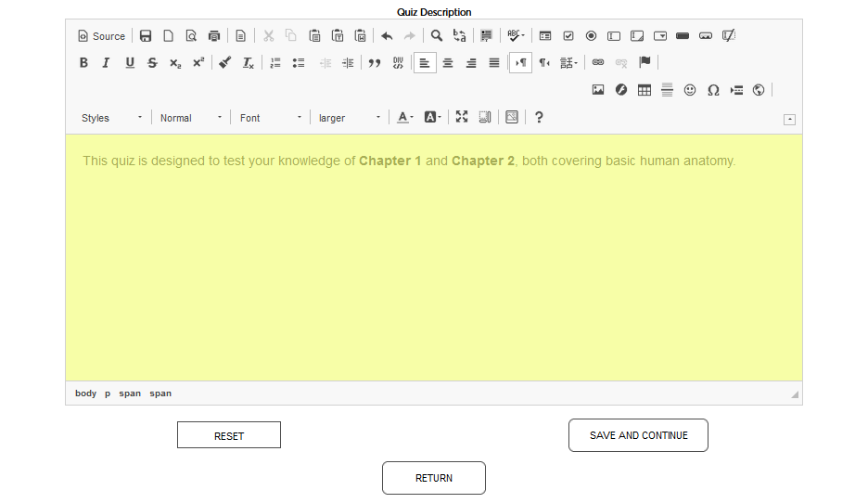Apply strikethrough to text
This screenshot has height=503, width=868.
pos(152,63)
